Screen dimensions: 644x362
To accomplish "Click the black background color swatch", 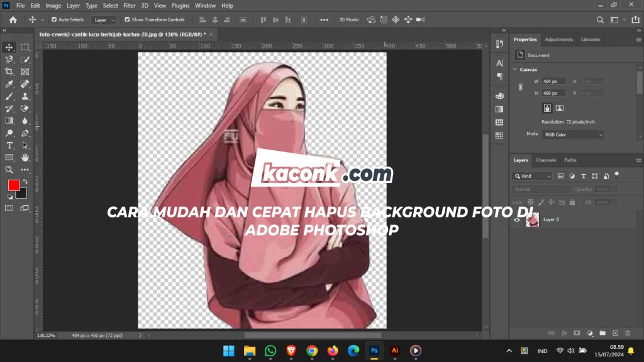I will tap(22, 194).
